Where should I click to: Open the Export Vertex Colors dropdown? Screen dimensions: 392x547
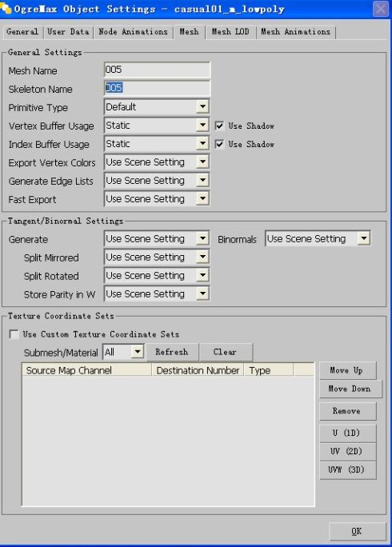(x=157, y=162)
